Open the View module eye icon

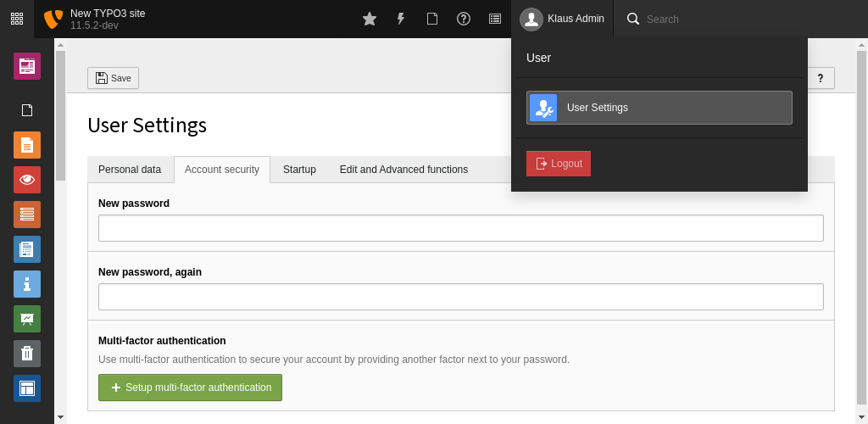pyautogui.click(x=27, y=180)
